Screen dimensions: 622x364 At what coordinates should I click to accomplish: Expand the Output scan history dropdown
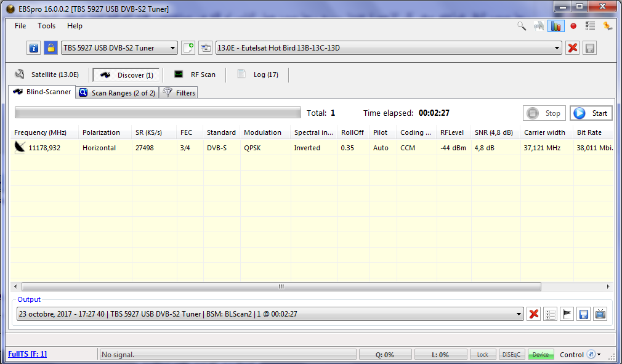(270, 314)
